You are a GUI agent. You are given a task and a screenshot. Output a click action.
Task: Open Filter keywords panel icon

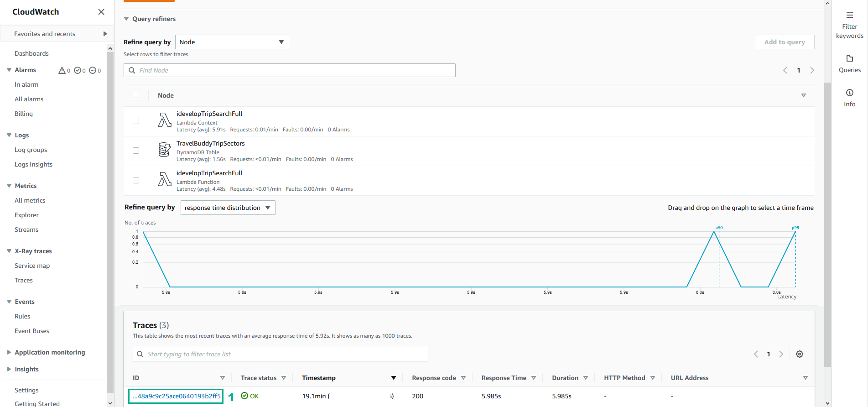click(x=849, y=15)
